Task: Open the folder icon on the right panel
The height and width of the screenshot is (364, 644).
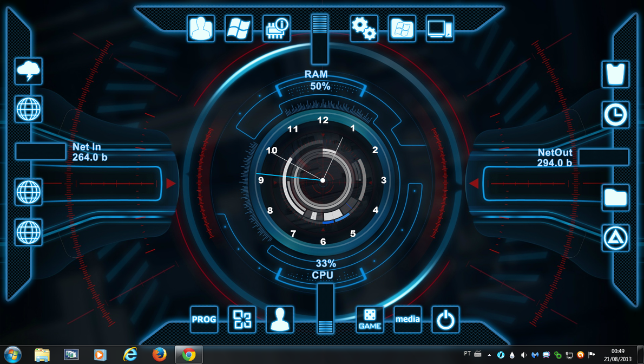Action: [616, 197]
